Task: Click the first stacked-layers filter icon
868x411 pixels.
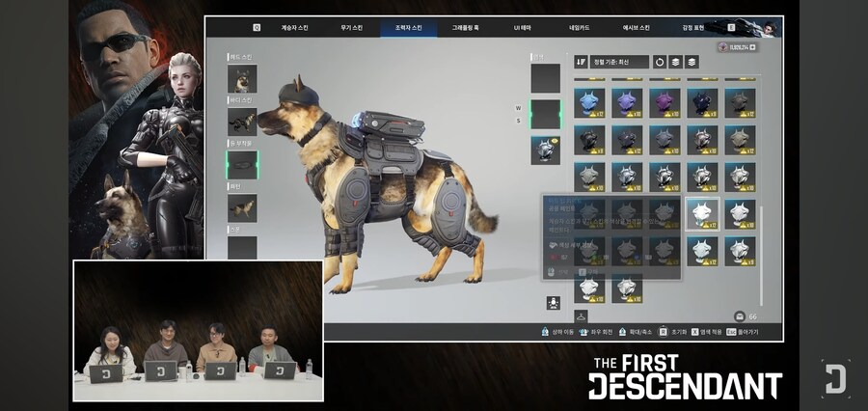Action: 675,62
